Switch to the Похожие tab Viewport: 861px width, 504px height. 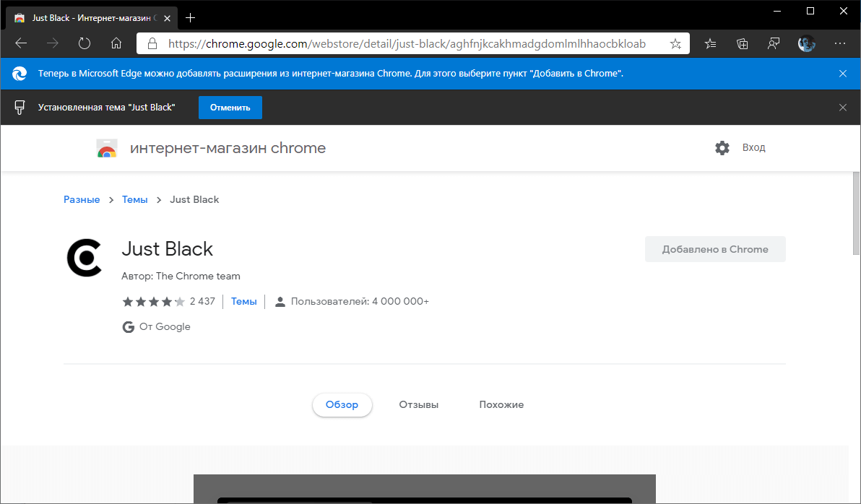click(501, 404)
